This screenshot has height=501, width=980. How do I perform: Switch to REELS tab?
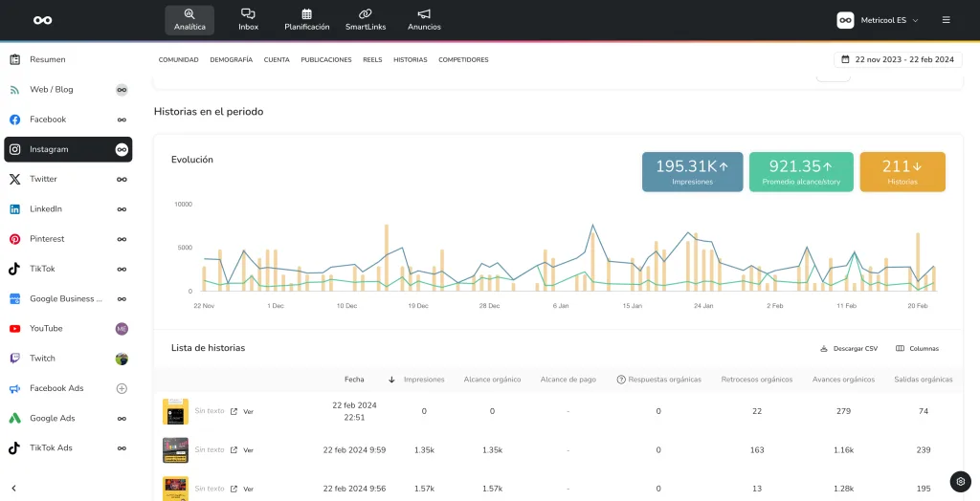pyautogui.click(x=372, y=60)
